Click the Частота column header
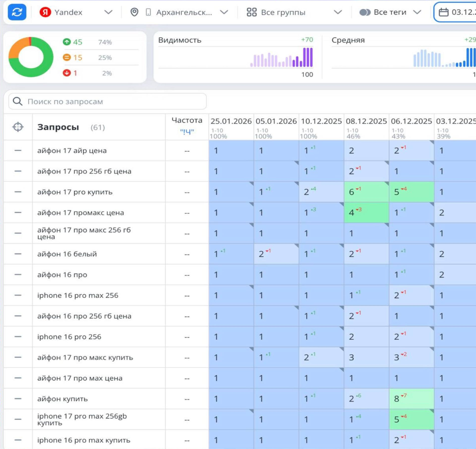Viewport: 476px width, 449px height. tap(187, 120)
